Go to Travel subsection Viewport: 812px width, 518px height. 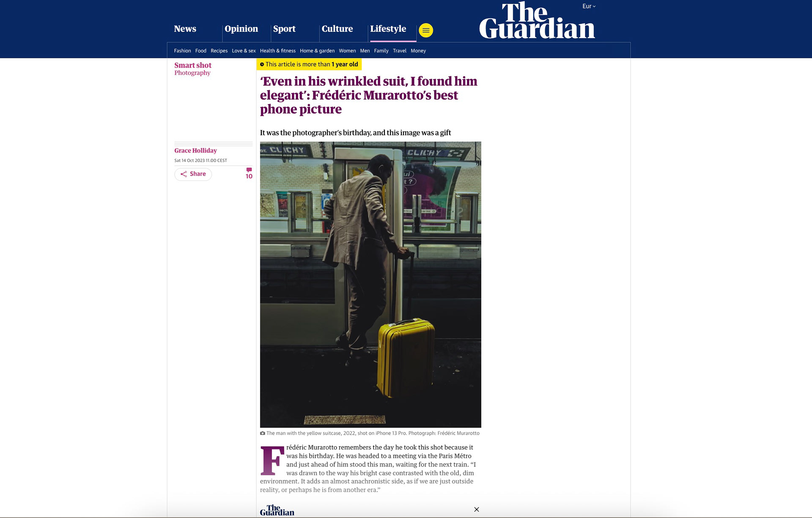tap(399, 51)
